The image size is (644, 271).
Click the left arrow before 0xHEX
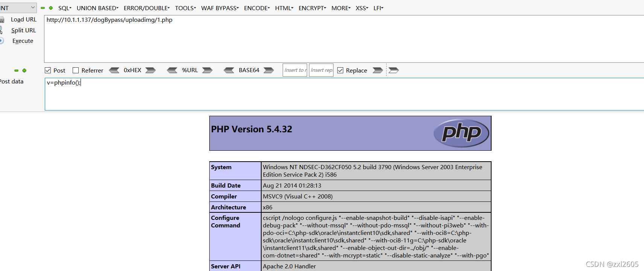click(114, 70)
